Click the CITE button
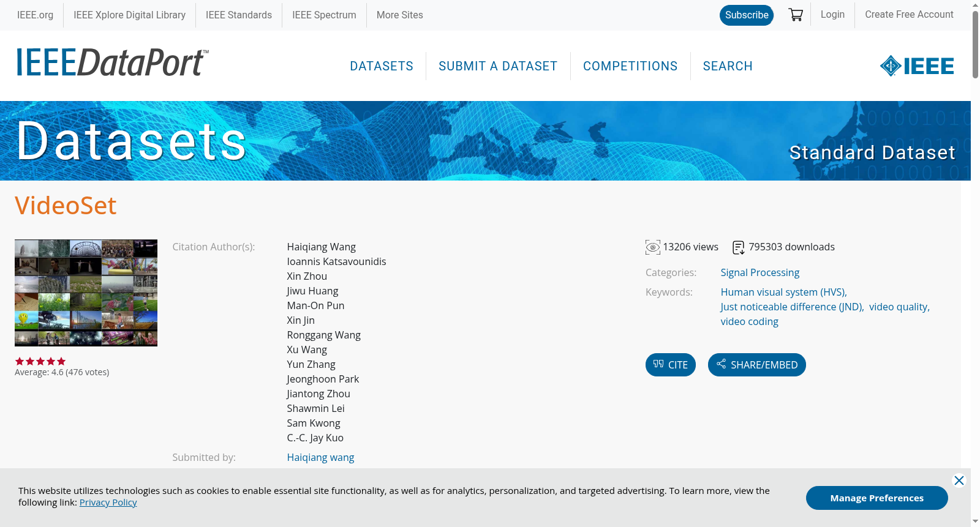 [671, 365]
